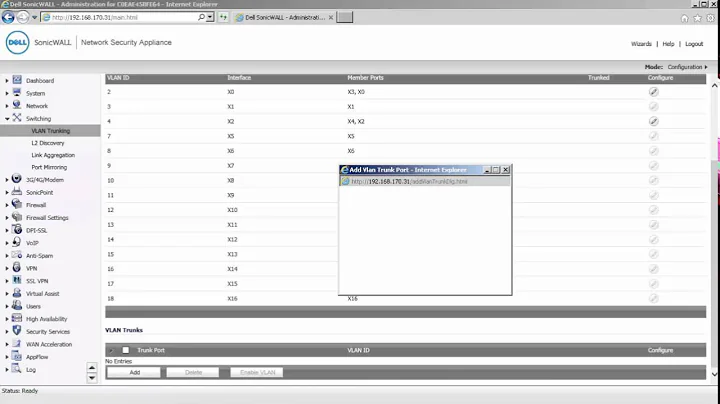Click browser Back arrow button
The image size is (720, 404).
pos(8,17)
